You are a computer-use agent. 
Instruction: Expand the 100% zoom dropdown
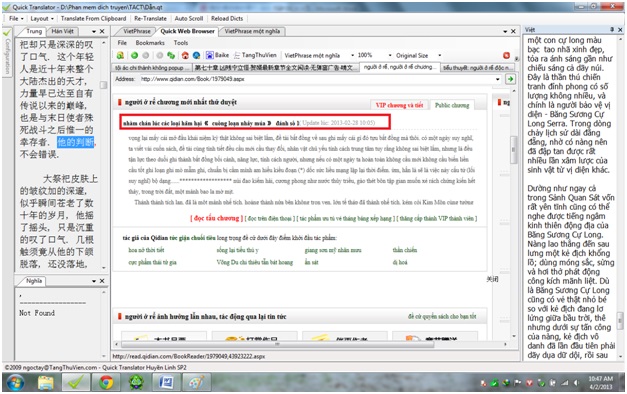click(x=390, y=56)
